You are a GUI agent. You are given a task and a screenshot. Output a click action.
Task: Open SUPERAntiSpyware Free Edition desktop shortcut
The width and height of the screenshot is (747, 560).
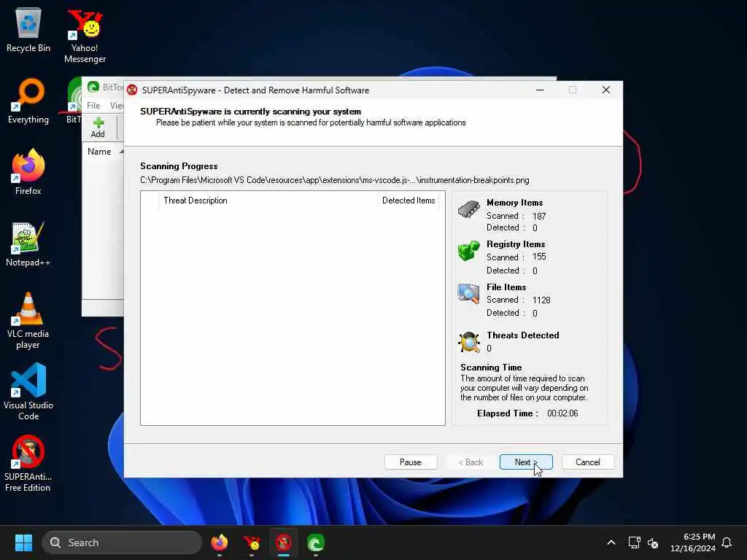pos(28,464)
